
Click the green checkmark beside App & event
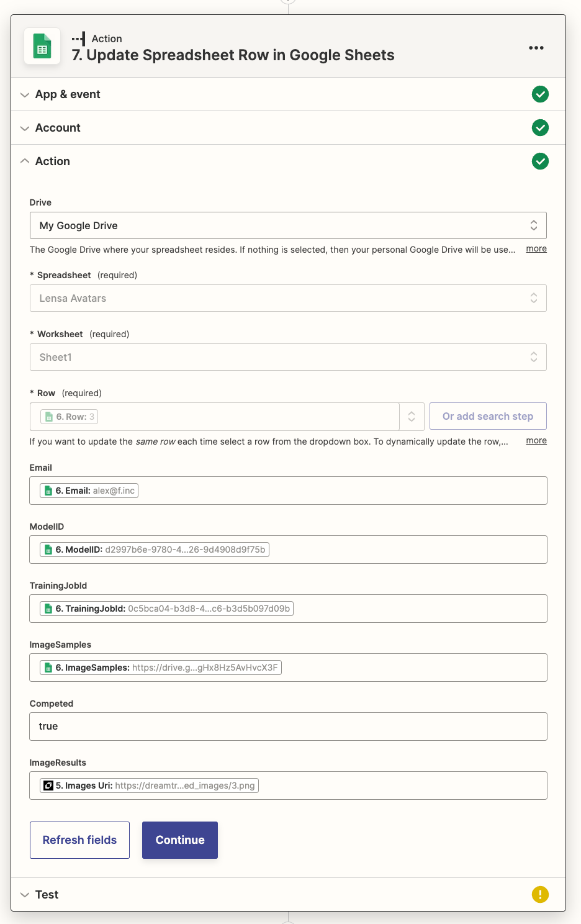click(540, 94)
